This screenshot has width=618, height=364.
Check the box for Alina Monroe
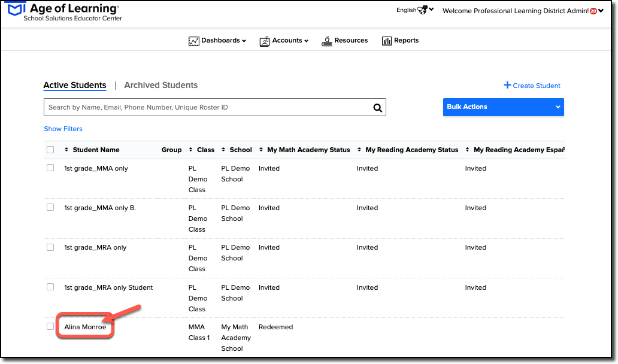click(x=50, y=326)
